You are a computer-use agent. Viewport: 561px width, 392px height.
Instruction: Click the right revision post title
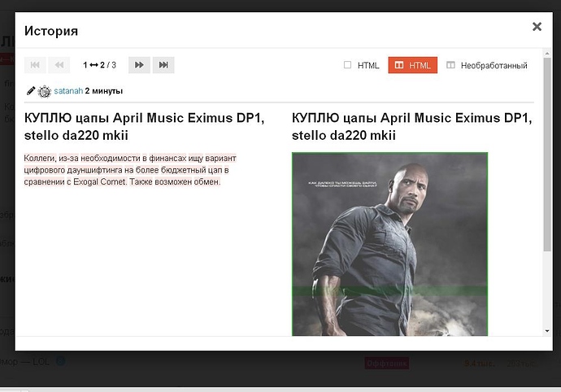coord(411,127)
